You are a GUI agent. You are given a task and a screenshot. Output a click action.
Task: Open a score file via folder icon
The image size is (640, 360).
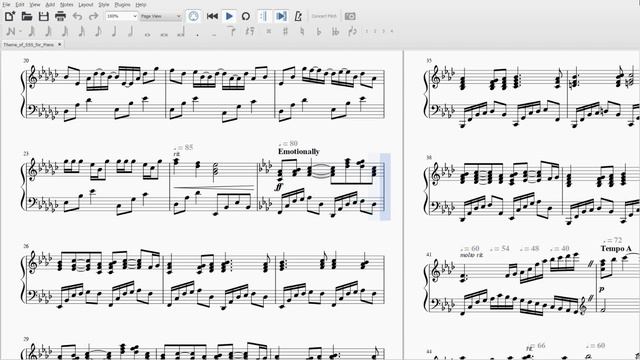tap(27, 16)
